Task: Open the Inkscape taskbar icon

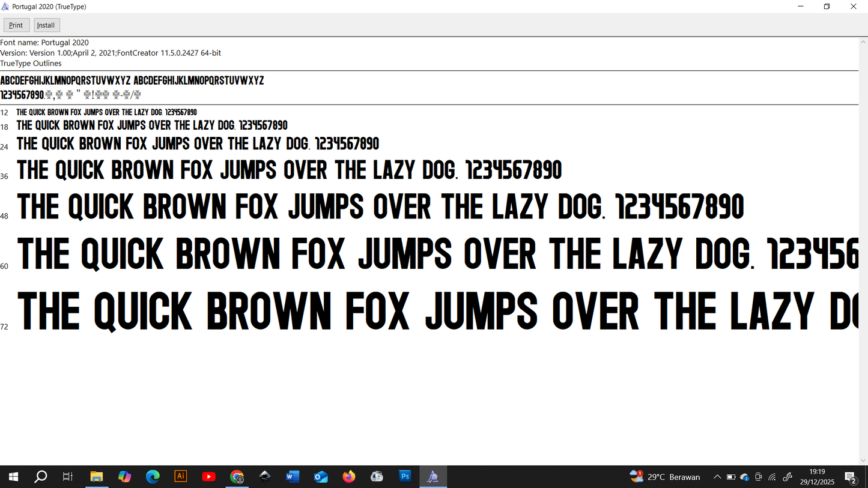Action: click(264, 477)
